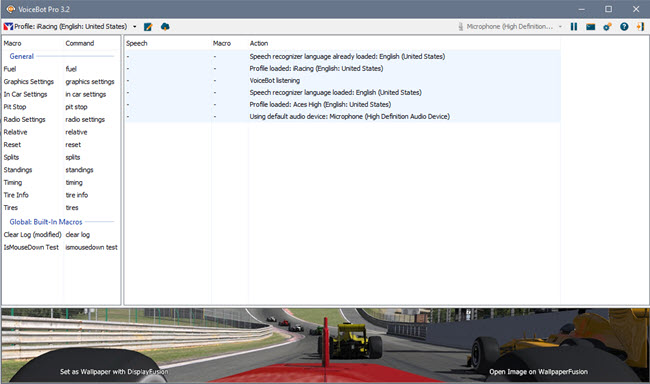Click the cloud download profiles icon
This screenshot has width=650, height=384.
point(165,27)
